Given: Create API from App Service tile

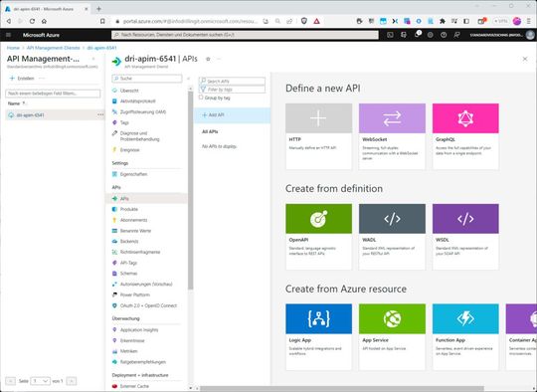Looking at the screenshot, I should (x=392, y=337).
